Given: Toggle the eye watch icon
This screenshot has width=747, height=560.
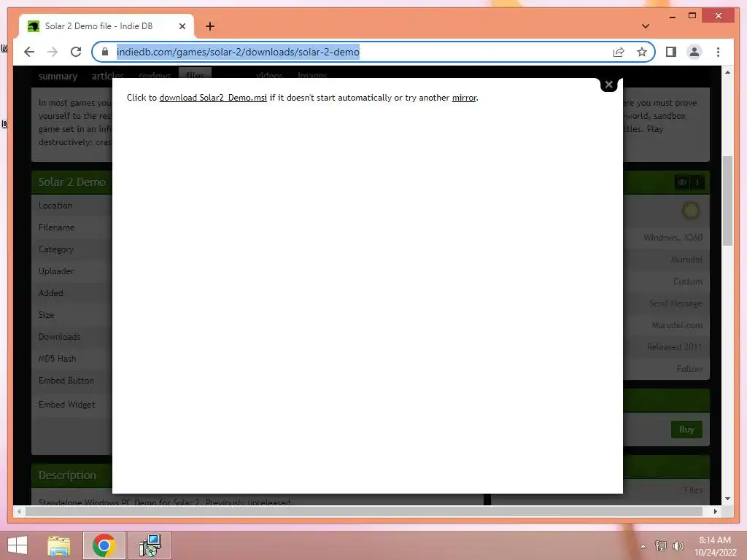Looking at the screenshot, I should point(682,182).
